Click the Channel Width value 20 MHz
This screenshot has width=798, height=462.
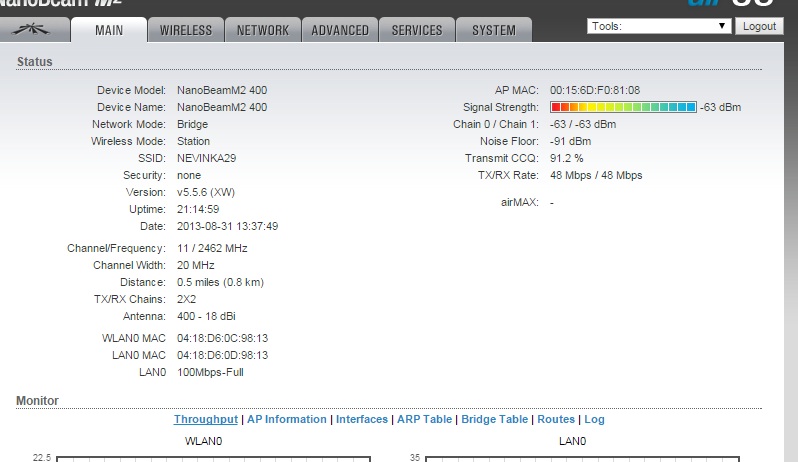[196, 265]
